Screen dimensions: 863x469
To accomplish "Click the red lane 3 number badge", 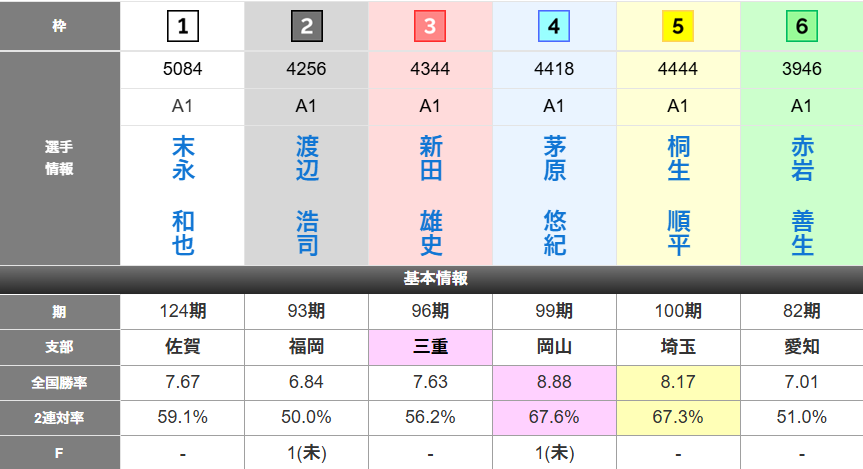I will 430,27.
